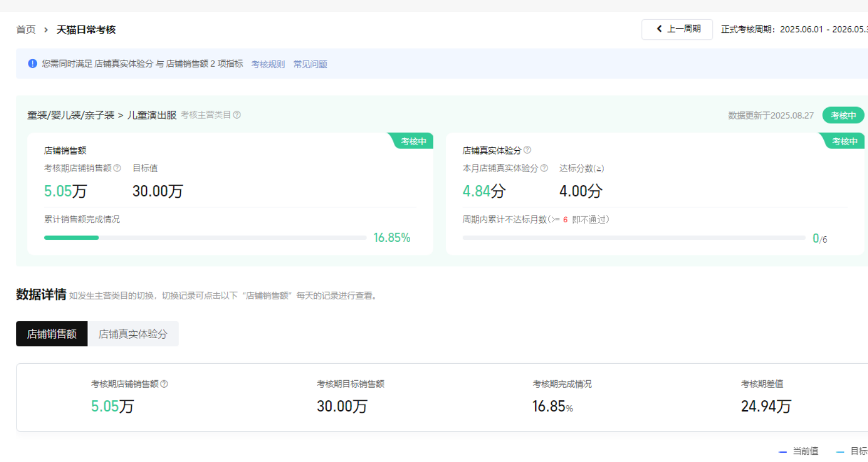Viewport: 868px width, 462px height.
Task: Click the green 考核中 badge beside the update date
Action: [x=843, y=115]
